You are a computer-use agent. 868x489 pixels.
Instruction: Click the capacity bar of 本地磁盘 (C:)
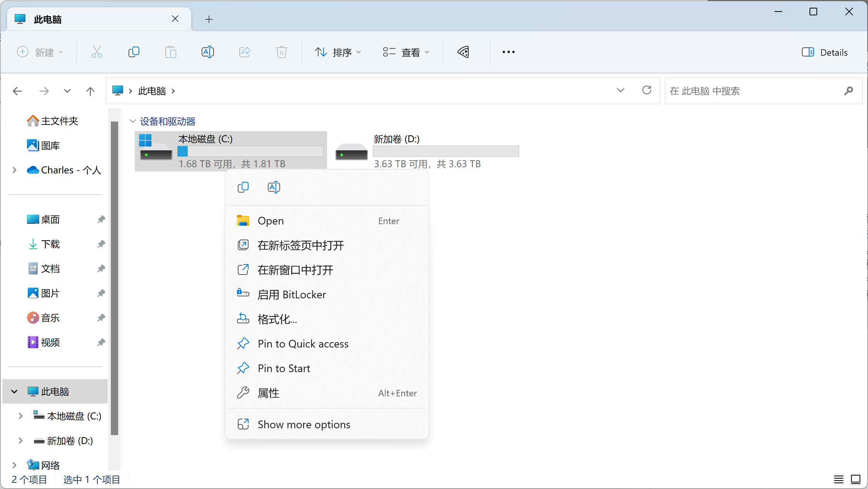(x=250, y=151)
